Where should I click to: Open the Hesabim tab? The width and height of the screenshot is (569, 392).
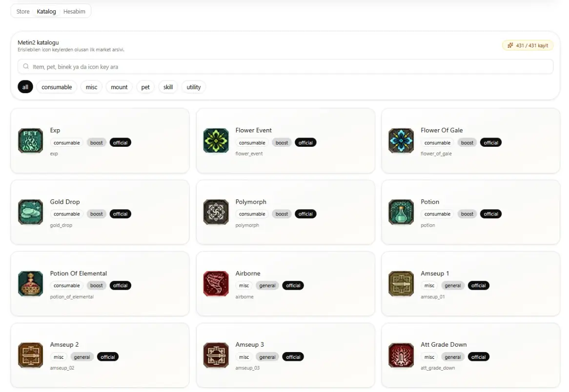(x=74, y=11)
